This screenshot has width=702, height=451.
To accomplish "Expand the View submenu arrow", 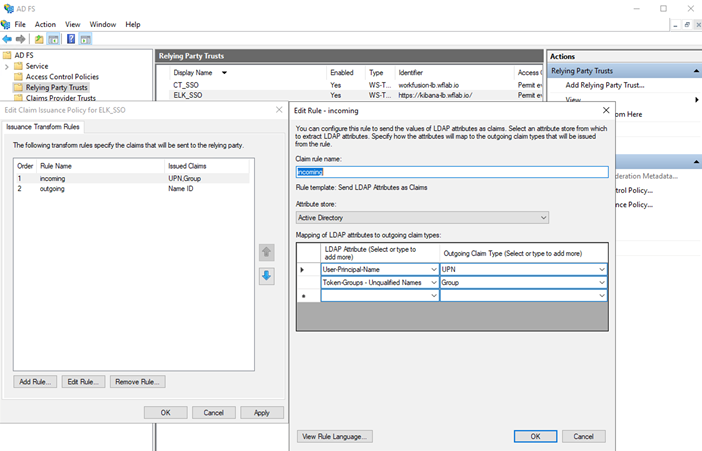I will [x=697, y=99].
